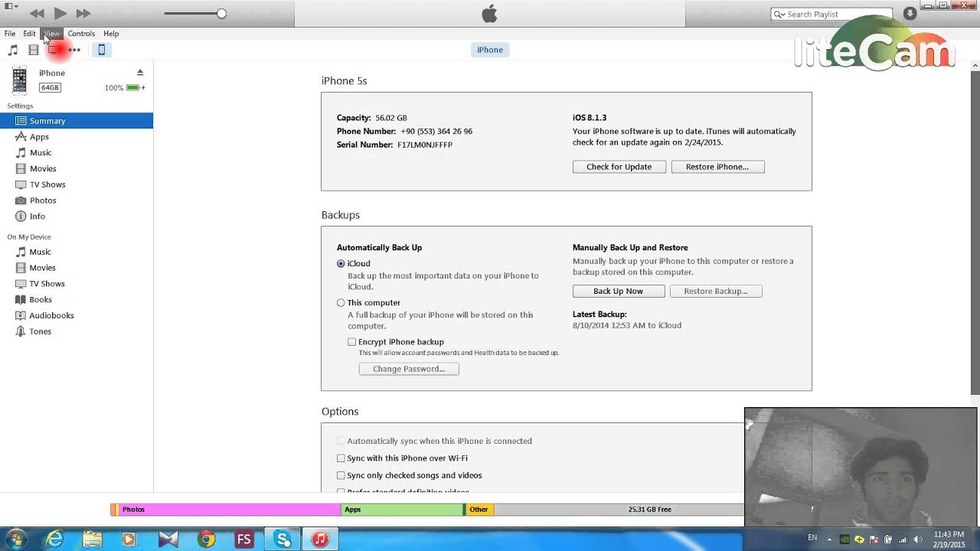Image resolution: width=980 pixels, height=551 pixels.
Task: Open the Music library icon in toolbar
Action: point(12,50)
